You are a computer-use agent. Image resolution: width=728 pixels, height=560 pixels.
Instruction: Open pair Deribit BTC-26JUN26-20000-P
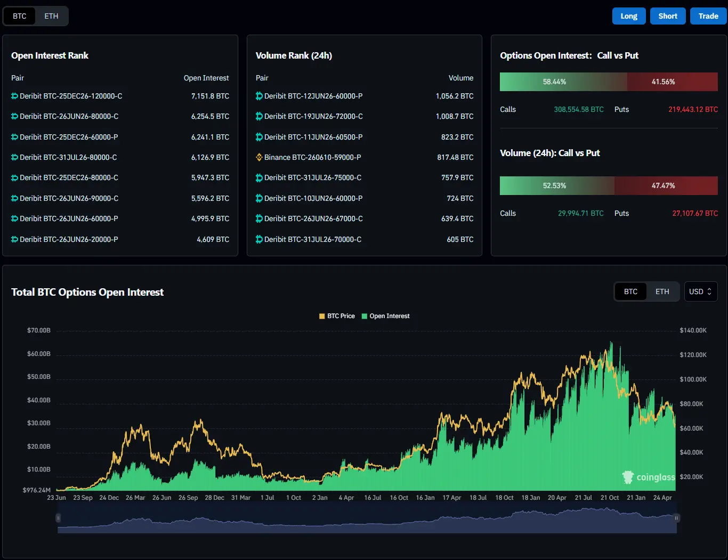point(69,240)
